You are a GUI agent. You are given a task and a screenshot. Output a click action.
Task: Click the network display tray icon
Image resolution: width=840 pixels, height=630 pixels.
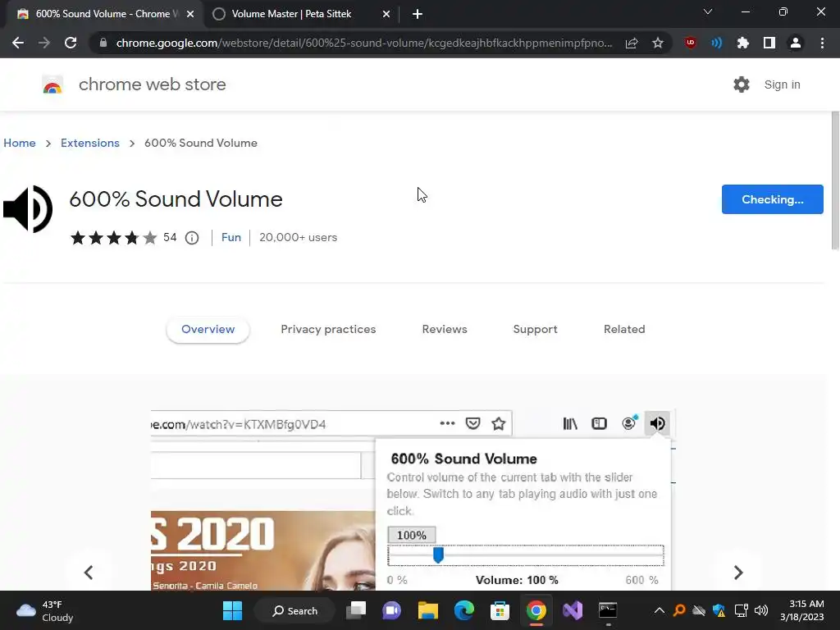tap(741, 610)
